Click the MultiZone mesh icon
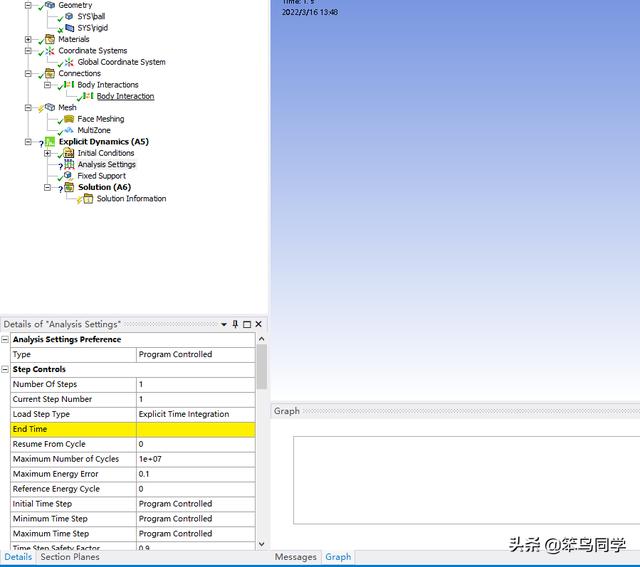This screenshot has width=640, height=567. (x=69, y=130)
